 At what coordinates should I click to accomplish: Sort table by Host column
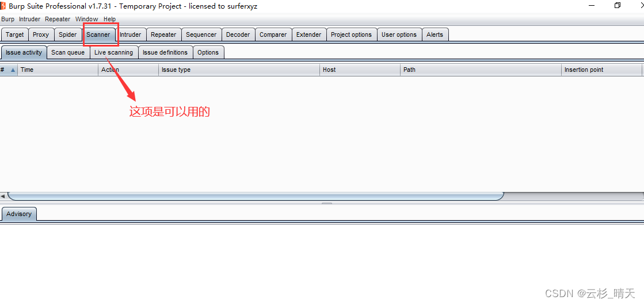tap(360, 70)
